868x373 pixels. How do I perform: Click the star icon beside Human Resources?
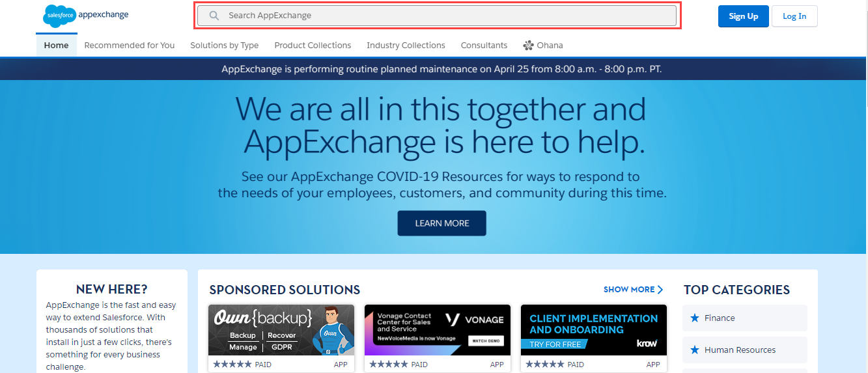pyautogui.click(x=694, y=350)
